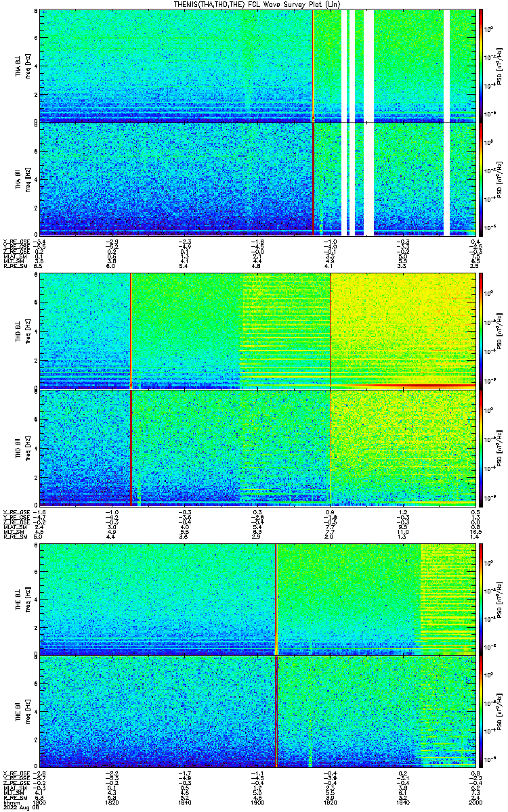Click R_RE_SM row label below THA panels
The image size is (508, 812).
pos(15,267)
